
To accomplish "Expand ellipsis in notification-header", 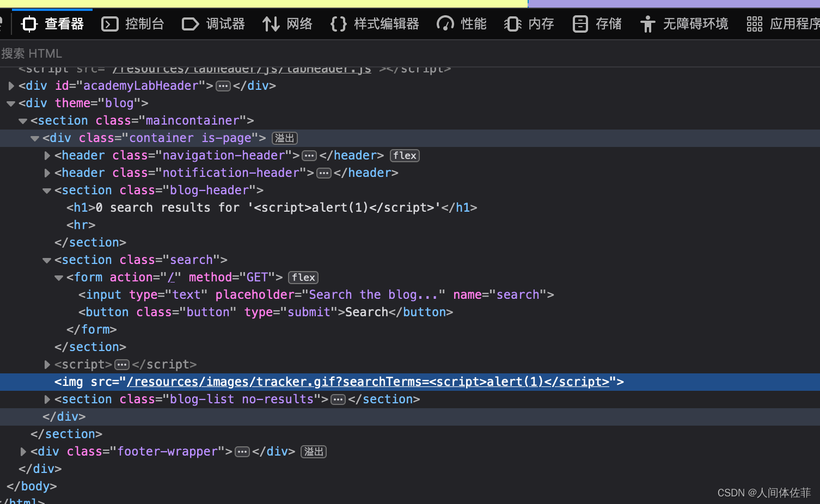I will pos(324,173).
